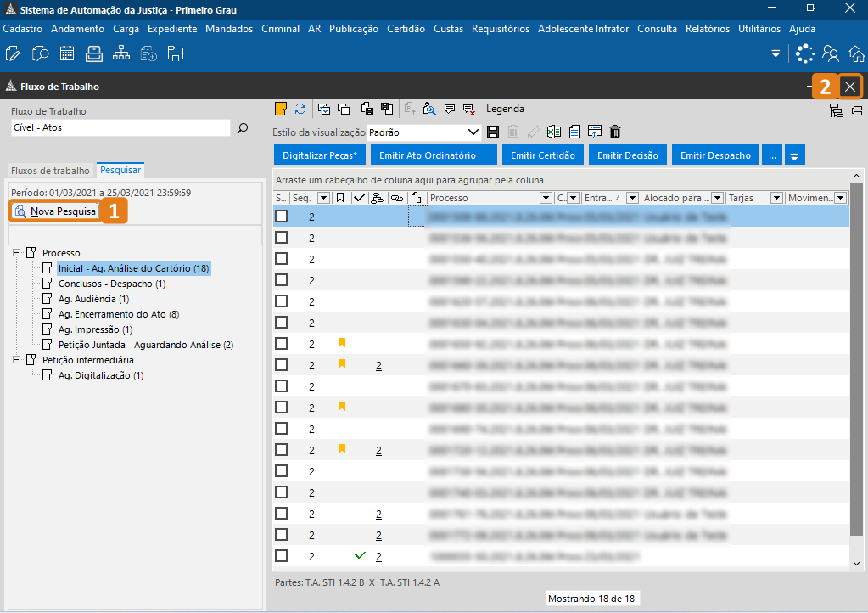
Task: Switch to the Fluxos de trabalho tab
Action: [50, 171]
